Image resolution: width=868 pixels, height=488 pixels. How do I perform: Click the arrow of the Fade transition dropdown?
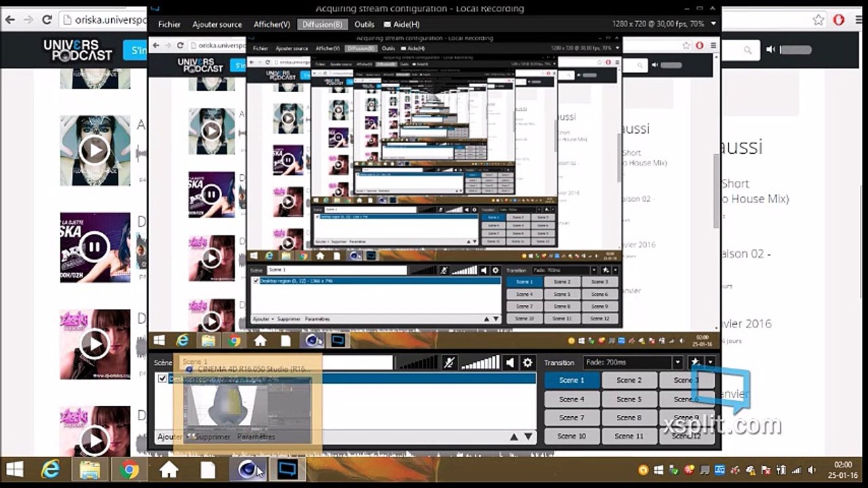[x=677, y=363]
